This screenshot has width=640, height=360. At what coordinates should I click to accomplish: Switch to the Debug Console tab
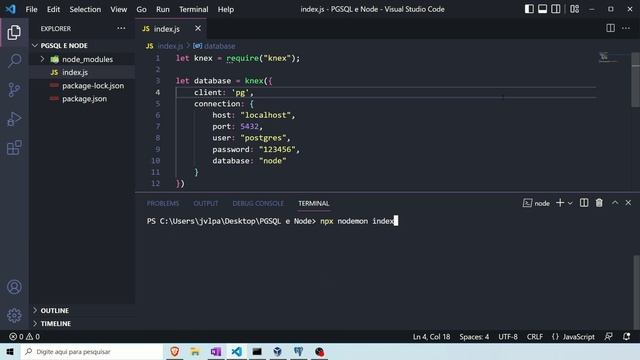tap(258, 203)
